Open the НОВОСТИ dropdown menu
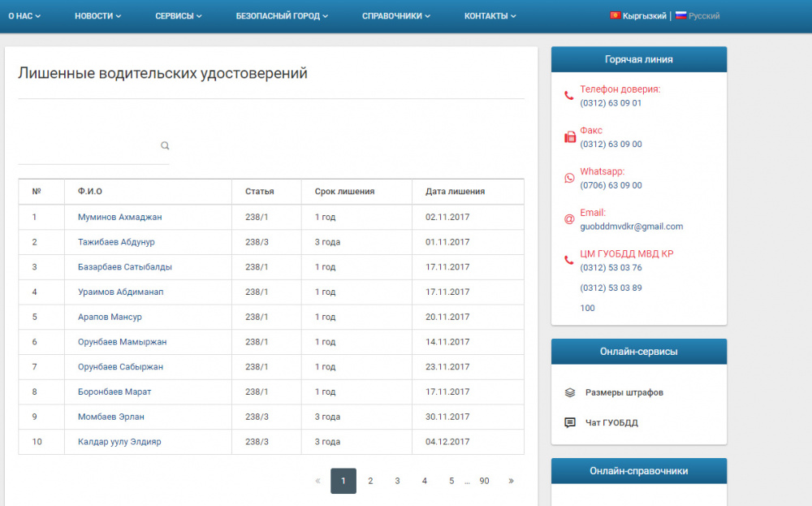This screenshot has width=812, height=506. tap(97, 15)
